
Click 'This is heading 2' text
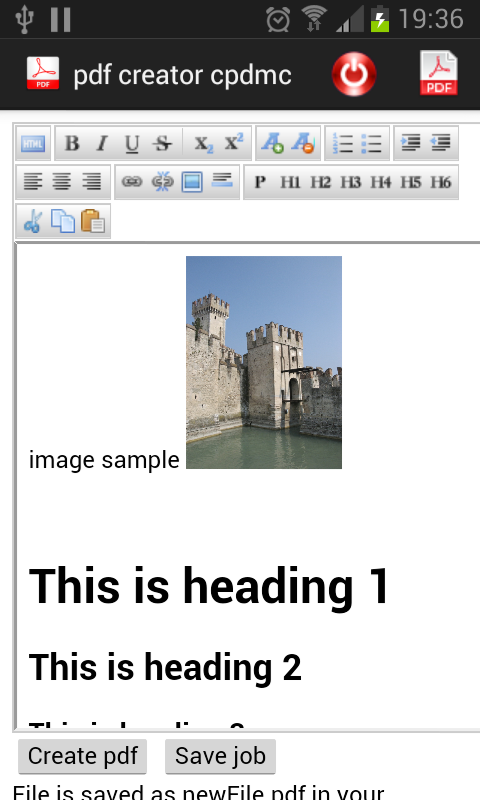pyautogui.click(x=165, y=667)
